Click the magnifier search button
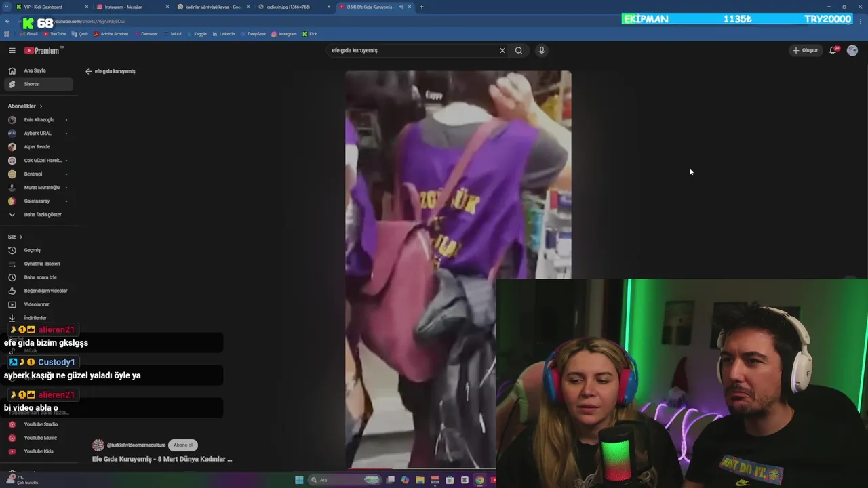Image resolution: width=868 pixels, height=488 pixels. pos(519,50)
